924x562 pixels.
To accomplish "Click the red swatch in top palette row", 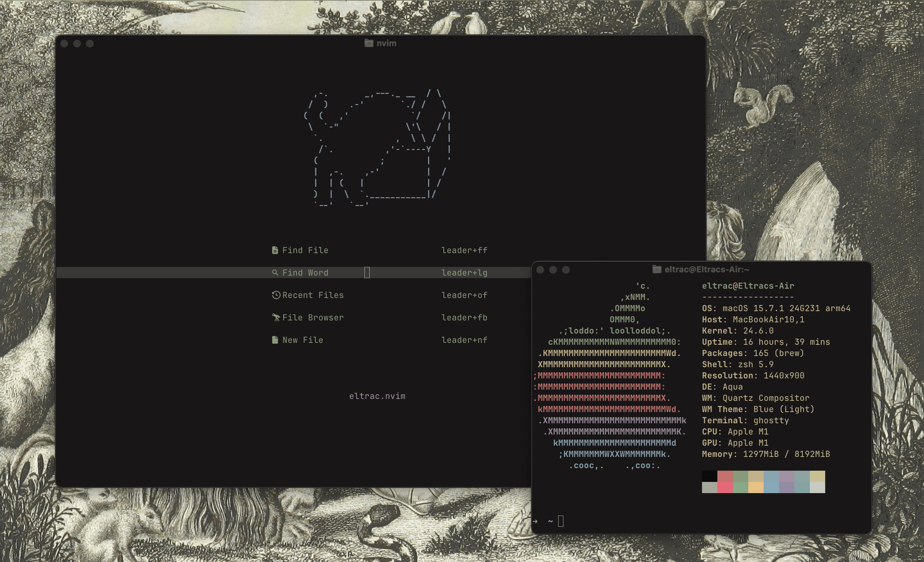I will (725, 476).
